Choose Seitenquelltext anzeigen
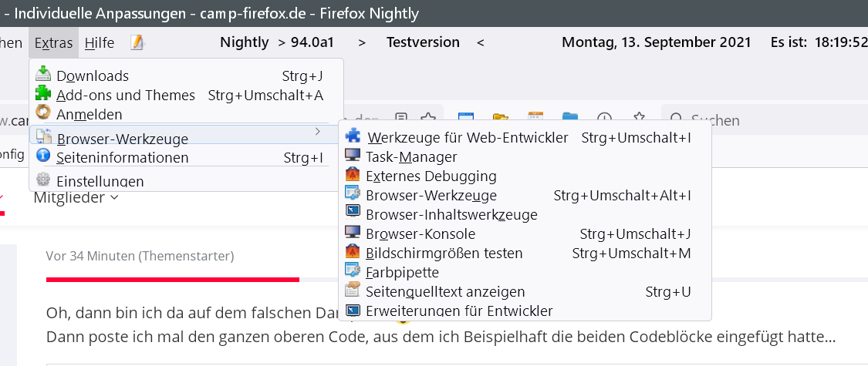868x366 pixels. 445,291
